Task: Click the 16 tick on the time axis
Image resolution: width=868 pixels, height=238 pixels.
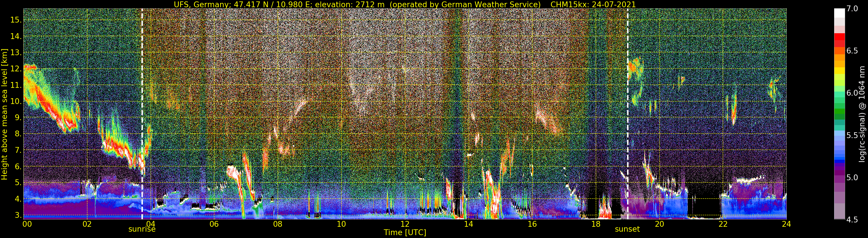Action: click(x=532, y=224)
